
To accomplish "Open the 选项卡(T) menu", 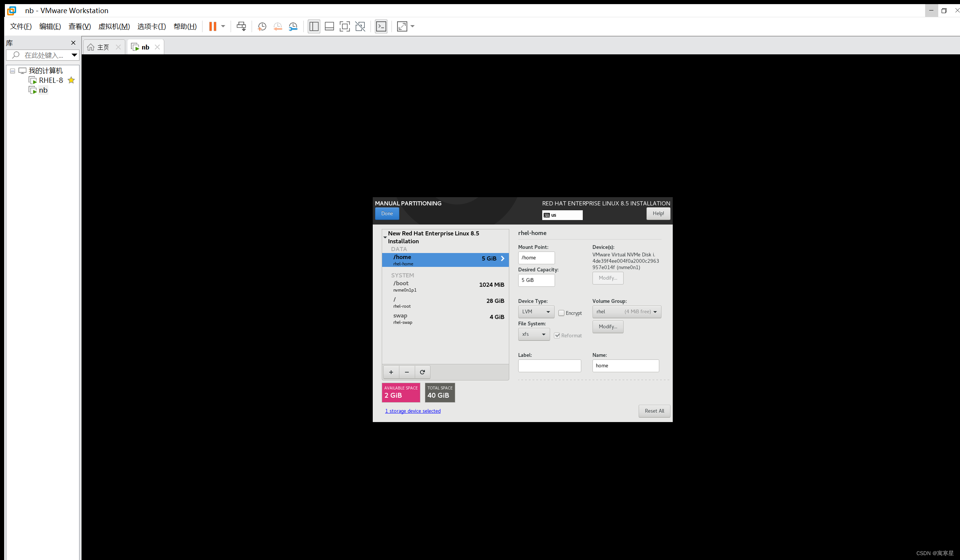I will (x=151, y=26).
